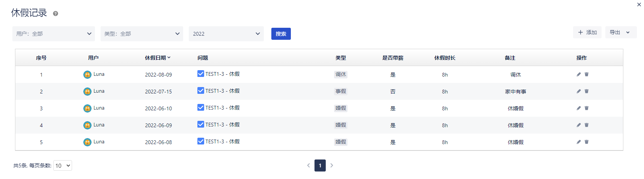The height and width of the screenshot is (179, 644).
Task: Click the issue checkbox icon in row 5
Action: (201, 141)
